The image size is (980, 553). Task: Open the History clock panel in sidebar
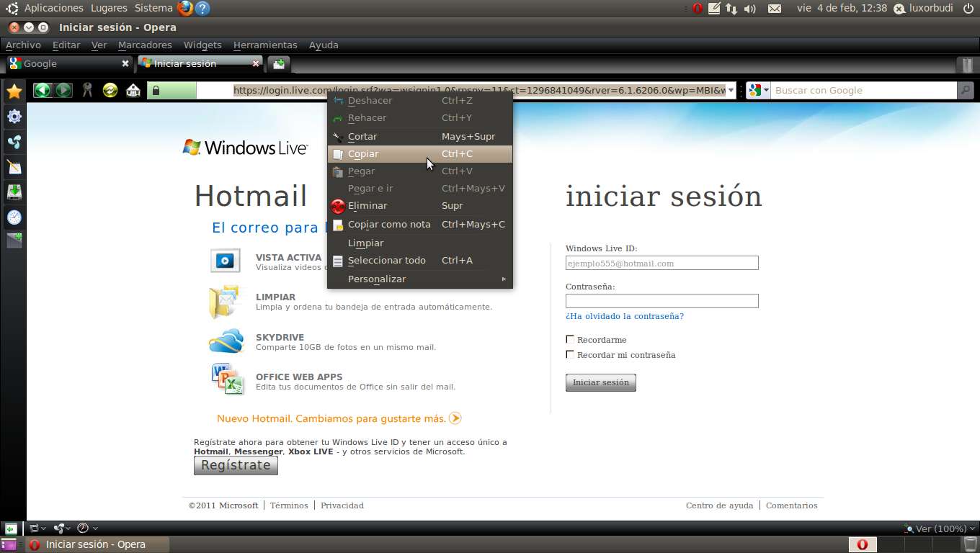point(14,217)
